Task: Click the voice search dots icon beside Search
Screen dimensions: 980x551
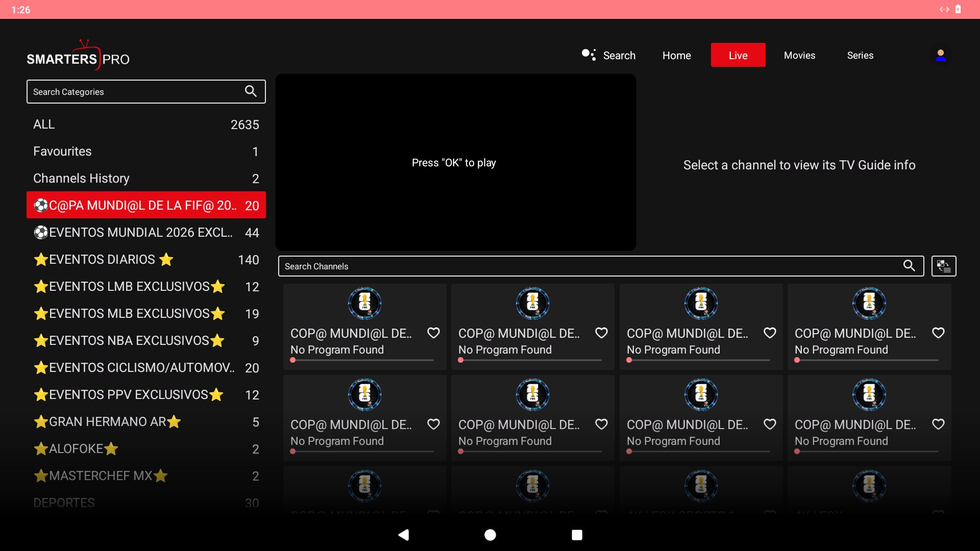Action: point(589,55)
